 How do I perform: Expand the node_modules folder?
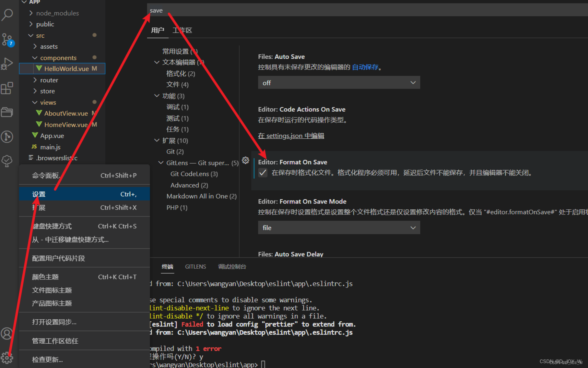[x=31, y=13]
